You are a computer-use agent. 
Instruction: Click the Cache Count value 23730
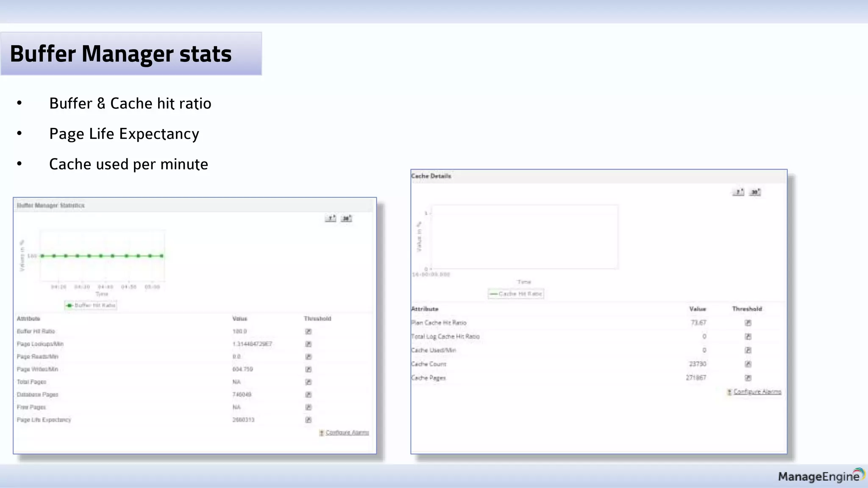[698, 364]
